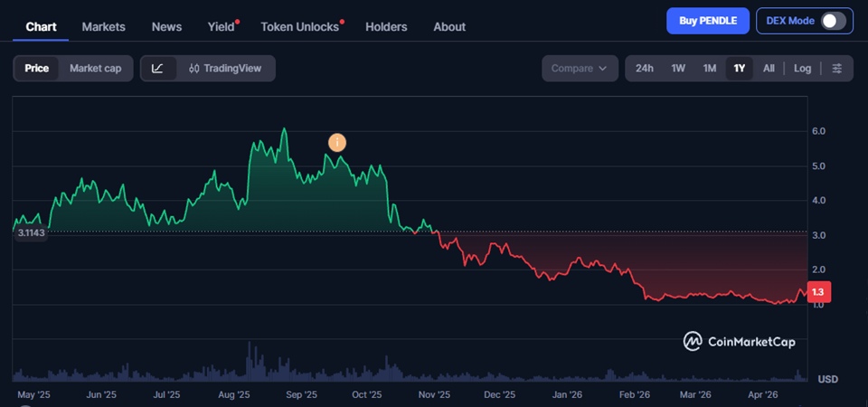
Task: Open the Holders tab
Action: (x=386, y=26)
